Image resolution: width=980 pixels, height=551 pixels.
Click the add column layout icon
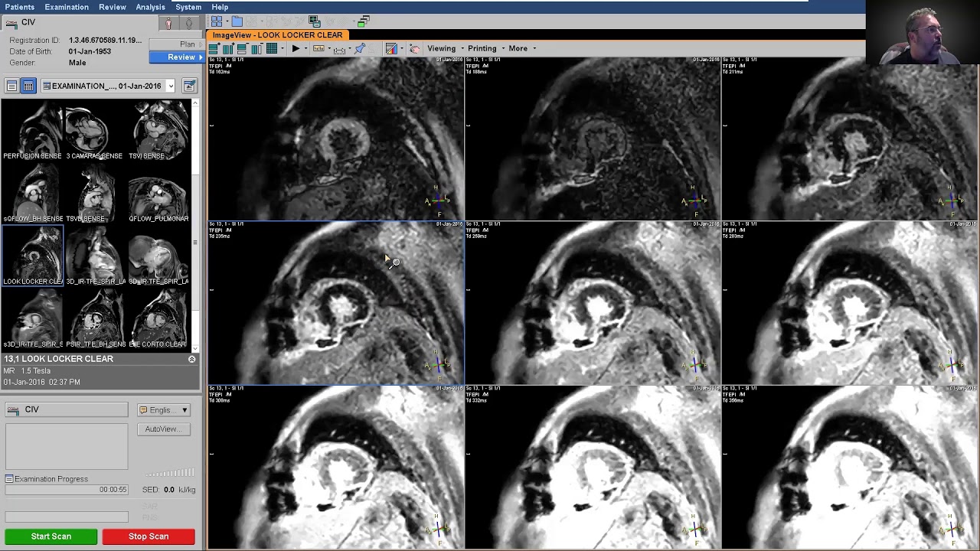pyautogui.click(x=228, y=48)
